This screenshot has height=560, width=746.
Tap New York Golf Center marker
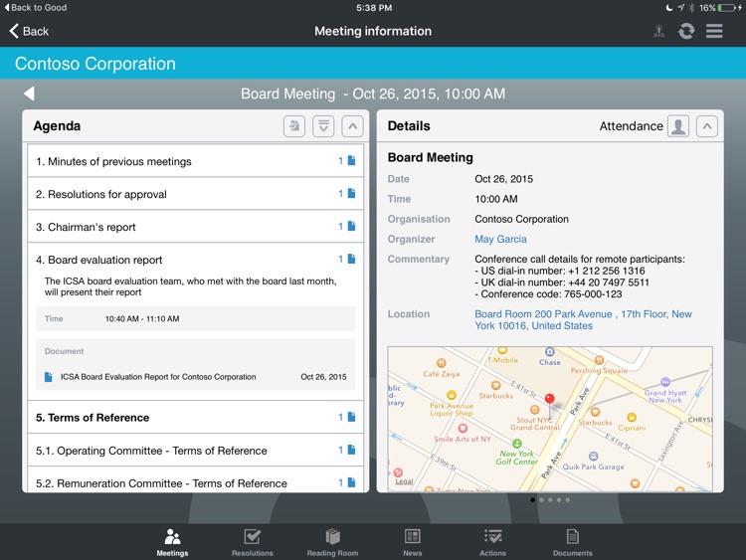516,444
